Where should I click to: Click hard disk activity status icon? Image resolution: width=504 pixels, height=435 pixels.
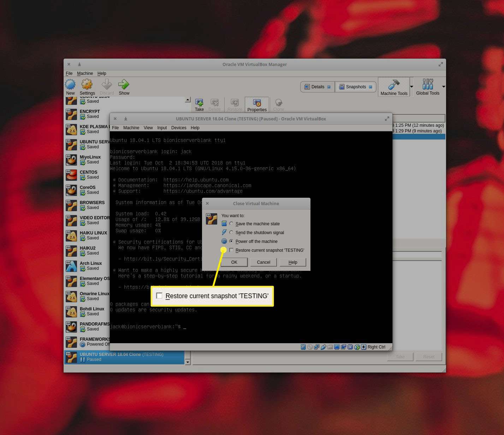coord(303,347)
